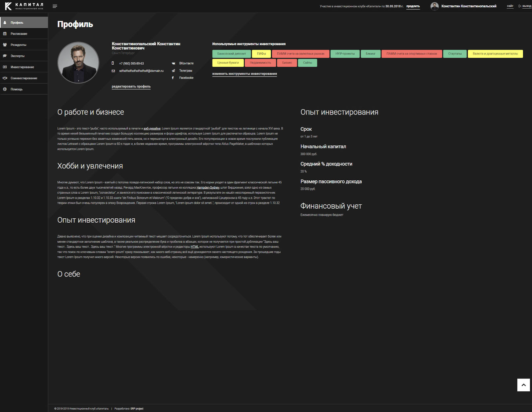The image size is (532, 412).
Task: Click the calendar icon for Расписание
Action: pyautogui.click(x=5, y=34)
